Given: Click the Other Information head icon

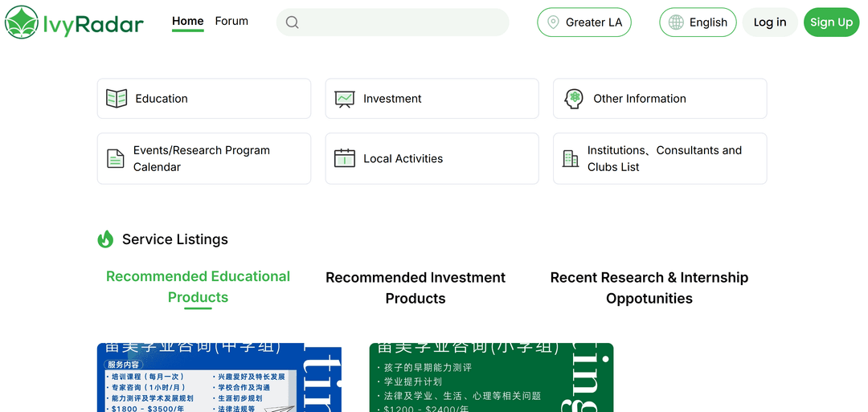Looking at the screenshot, I should (573, 99).
